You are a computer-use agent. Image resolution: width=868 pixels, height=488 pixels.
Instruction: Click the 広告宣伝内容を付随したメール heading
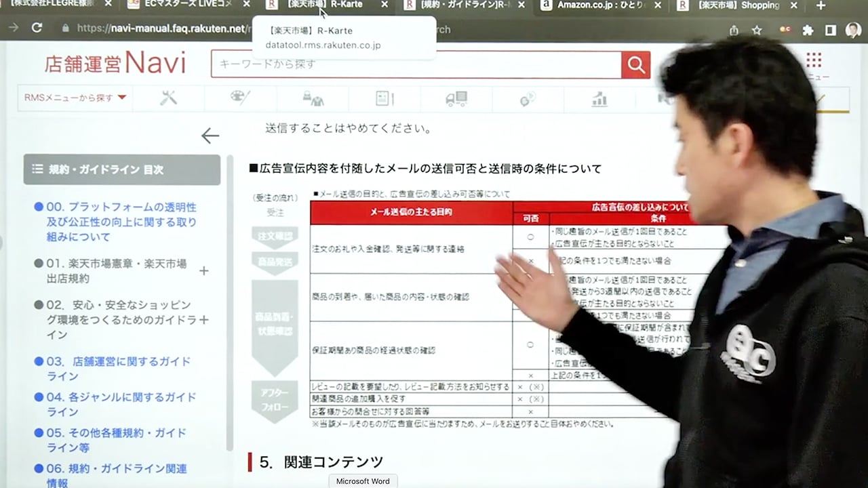[425, 168]
